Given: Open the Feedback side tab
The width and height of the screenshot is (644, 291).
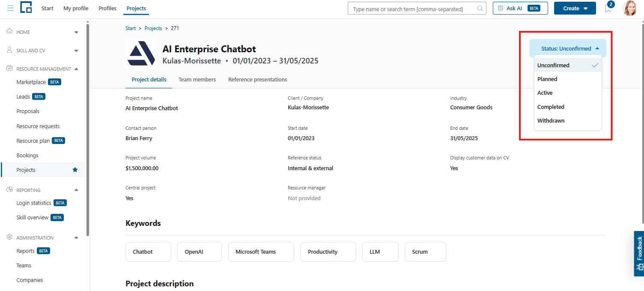Looking at the screenshot, I should click(x=639, y=254).
